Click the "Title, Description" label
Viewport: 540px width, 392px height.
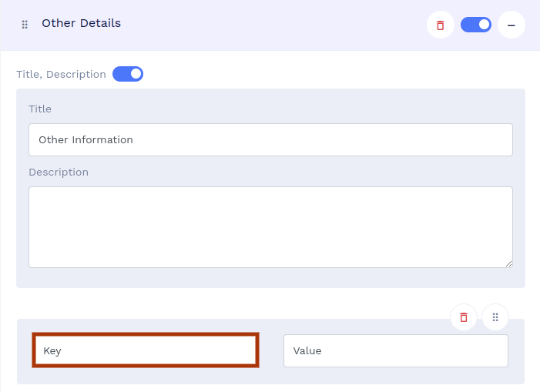(x=61, y=75)
